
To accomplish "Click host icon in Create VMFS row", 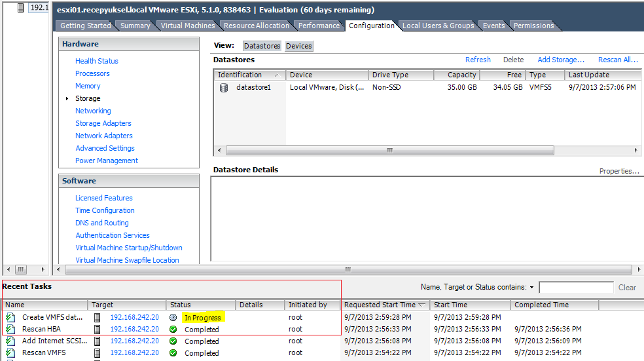I will coord(98,317).
